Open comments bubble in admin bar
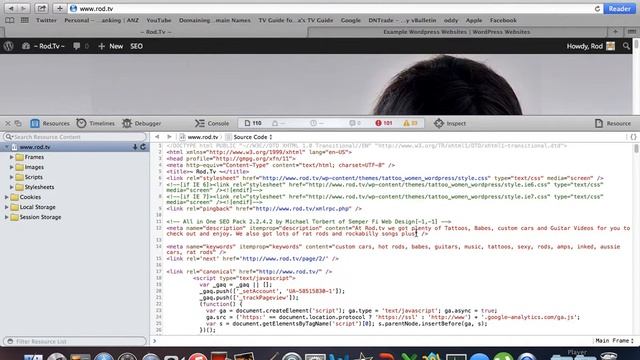The width and height of the screenshot is (640, 360). tap(80, 46)
